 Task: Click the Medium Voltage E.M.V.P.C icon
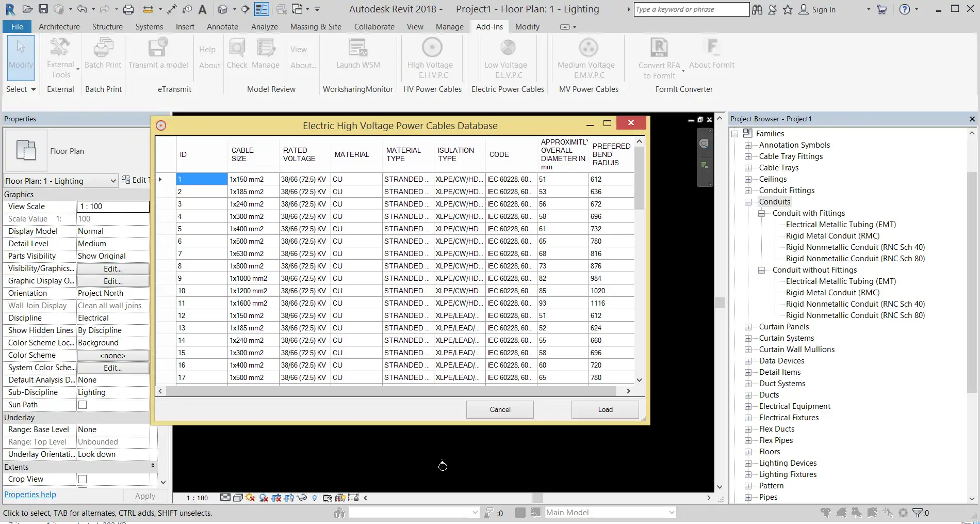point(587,49)
